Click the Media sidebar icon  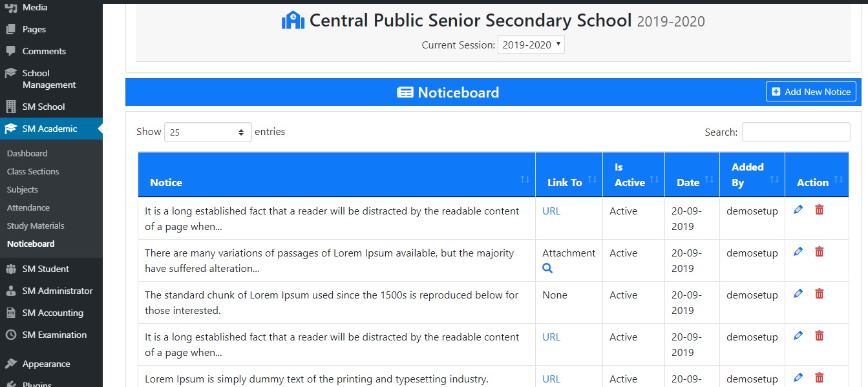(x=10, y=7)
